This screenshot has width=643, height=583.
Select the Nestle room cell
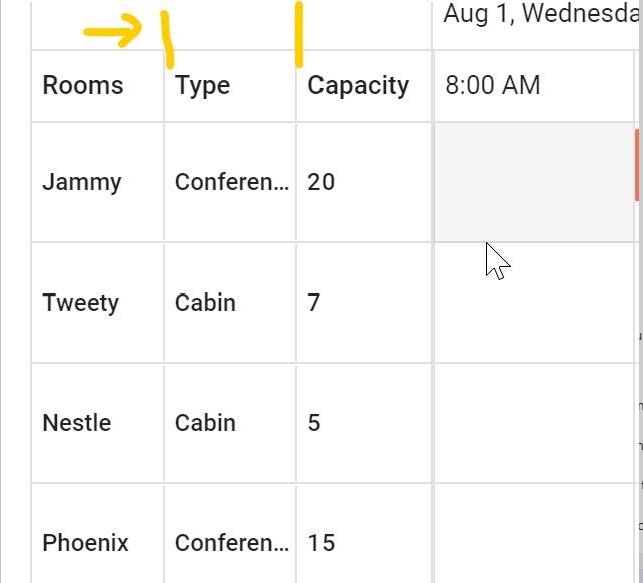click(77, 423)
